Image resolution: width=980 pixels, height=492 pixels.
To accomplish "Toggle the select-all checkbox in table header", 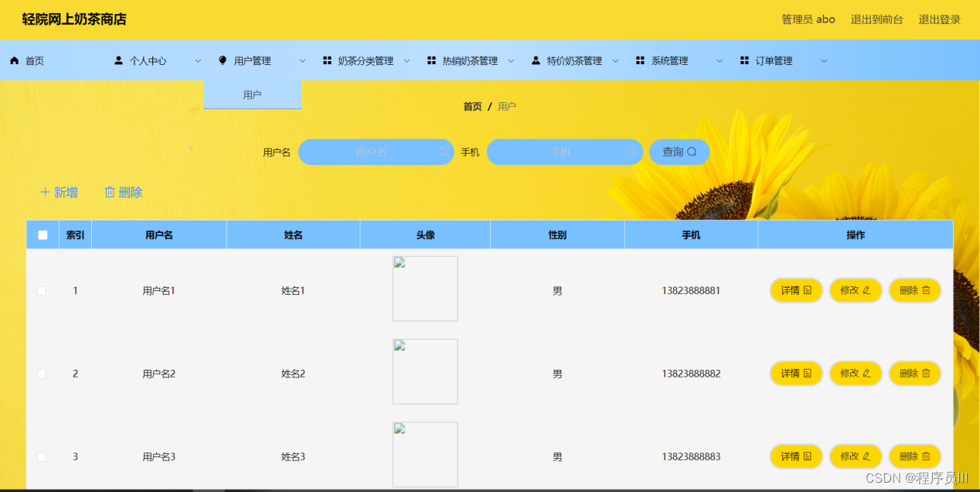I will coord(42,234).
